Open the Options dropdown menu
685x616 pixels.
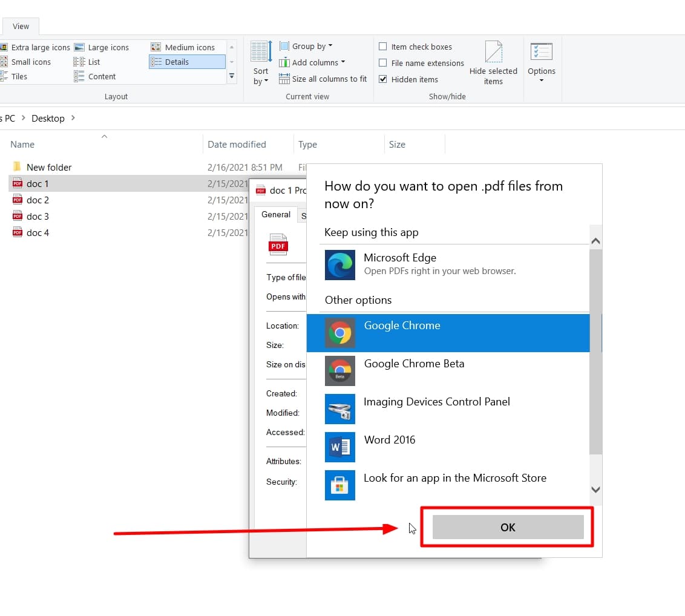542,63
